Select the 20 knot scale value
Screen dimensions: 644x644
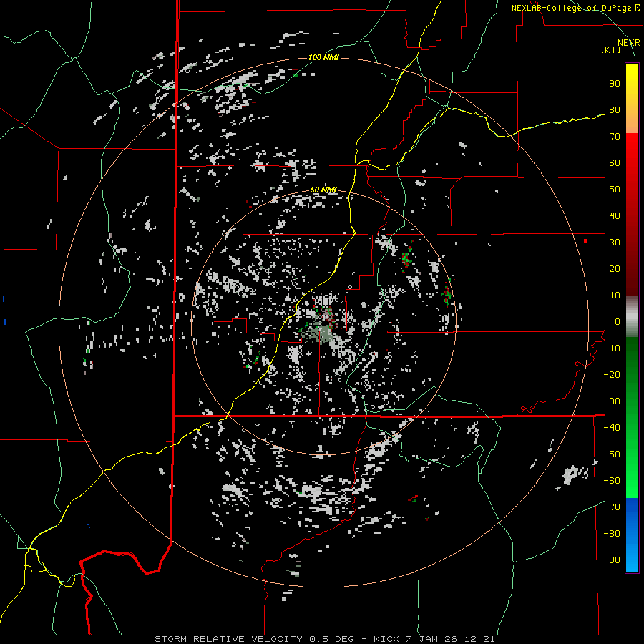615,269
